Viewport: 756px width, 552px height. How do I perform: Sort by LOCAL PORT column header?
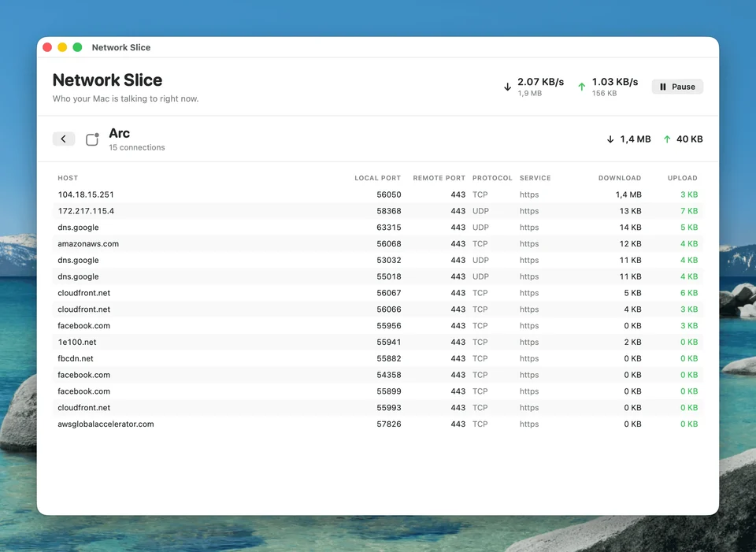click(x=377, y=178)
